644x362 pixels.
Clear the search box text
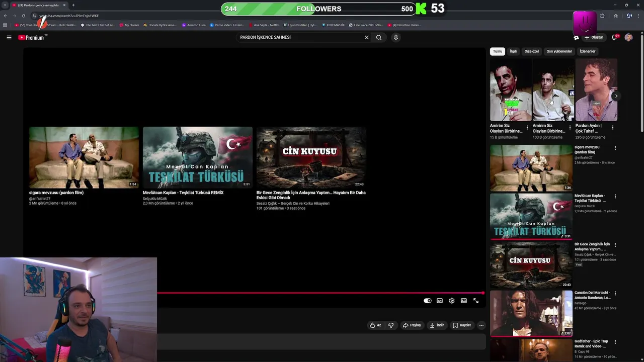[367, 37]
